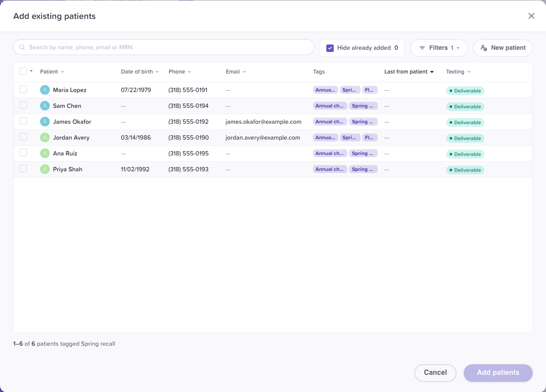
Task: Click the Add patients button
Action: 498,373
